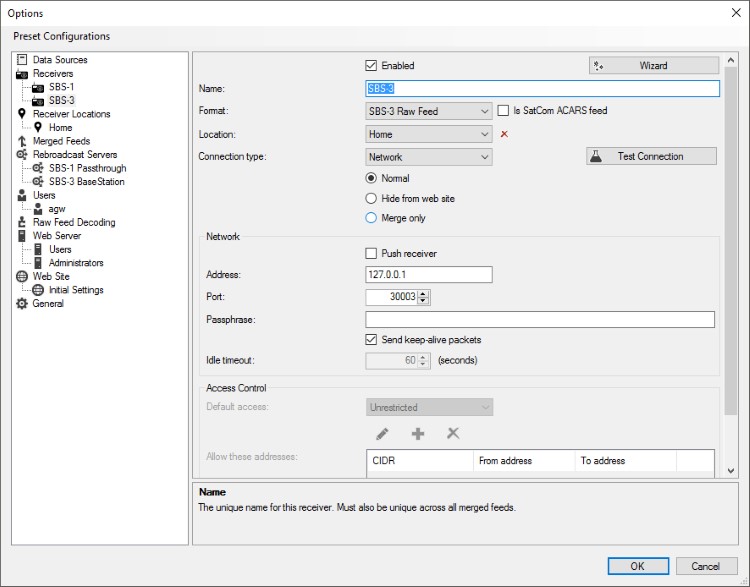The width and height of the screenshot is (750, 587).
Task: Click the pencil edit icon under Access Control
Action: click(x=382, y=434)
